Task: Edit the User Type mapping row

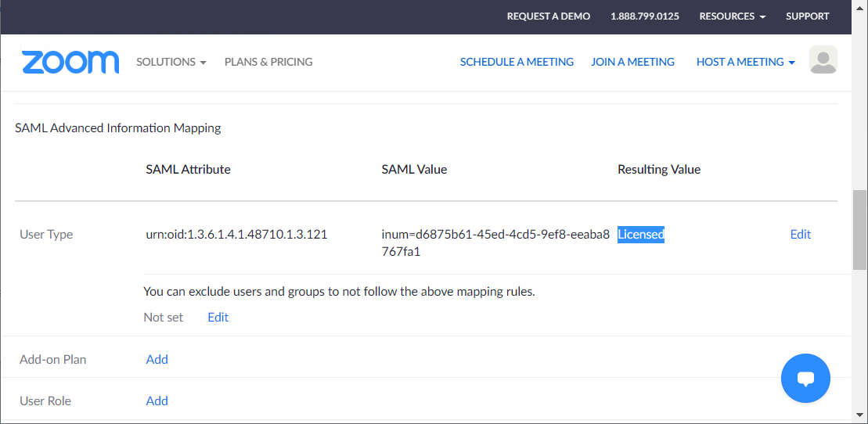Action: [x=801, y=234]
